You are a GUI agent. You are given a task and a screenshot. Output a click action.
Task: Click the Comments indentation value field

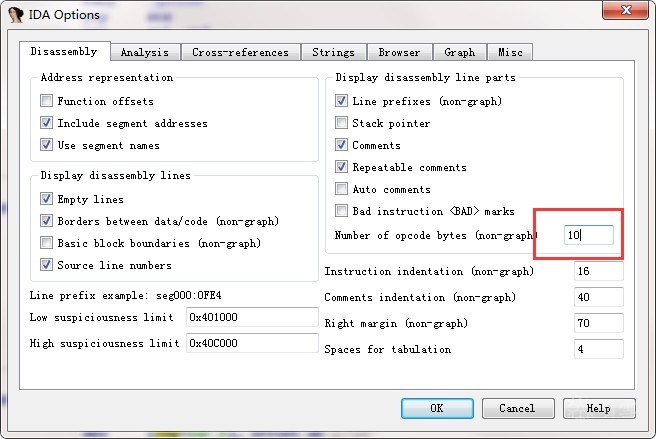point(599,297)
